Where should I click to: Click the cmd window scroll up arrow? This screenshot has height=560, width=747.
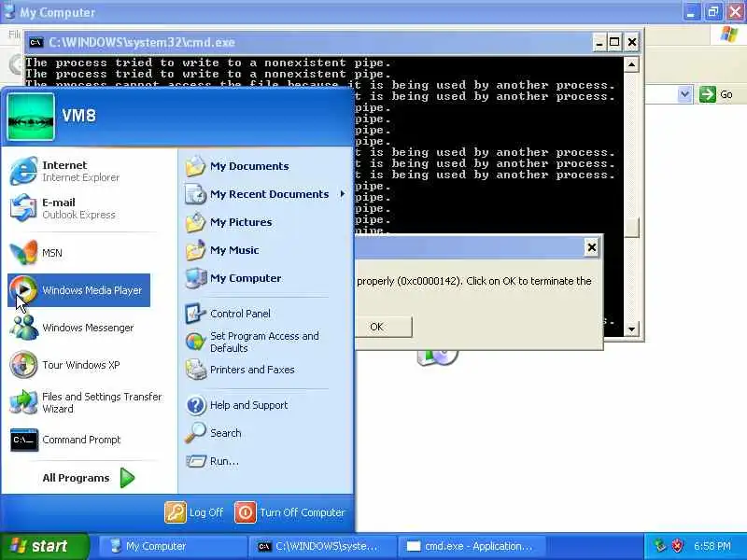[631, 64]
